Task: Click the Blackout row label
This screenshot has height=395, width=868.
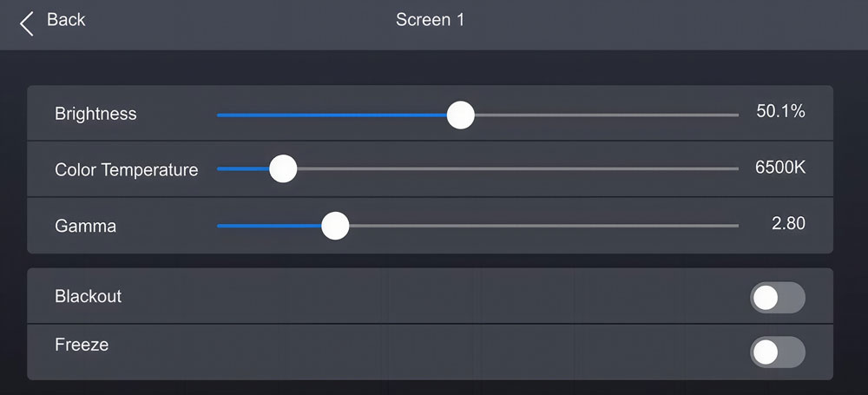Action: coord(88,296)
